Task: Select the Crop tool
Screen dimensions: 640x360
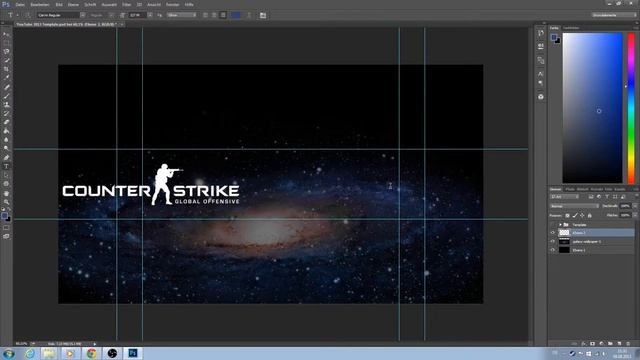Action: (6, 69)
